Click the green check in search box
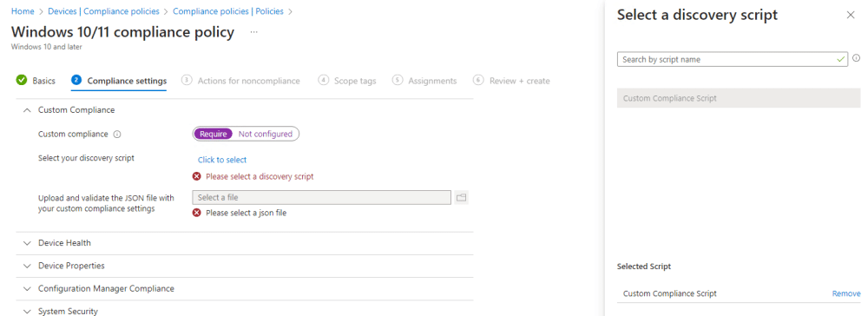868x316 pixels. pos(841,59)
